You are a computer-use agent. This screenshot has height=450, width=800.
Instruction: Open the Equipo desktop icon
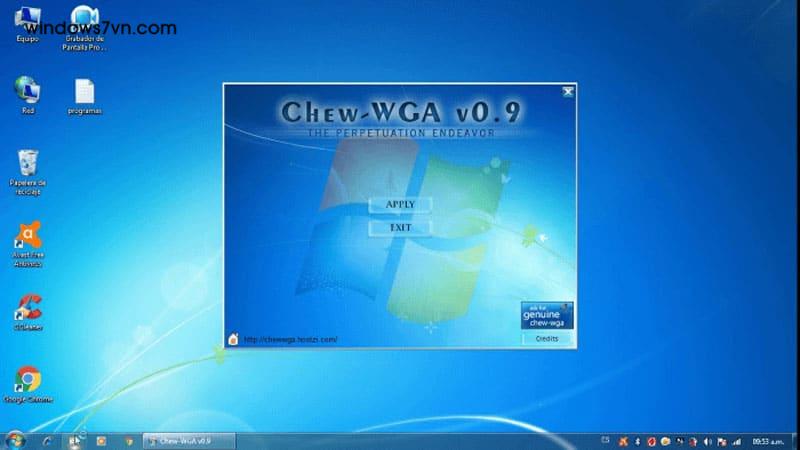pos(28,21)
